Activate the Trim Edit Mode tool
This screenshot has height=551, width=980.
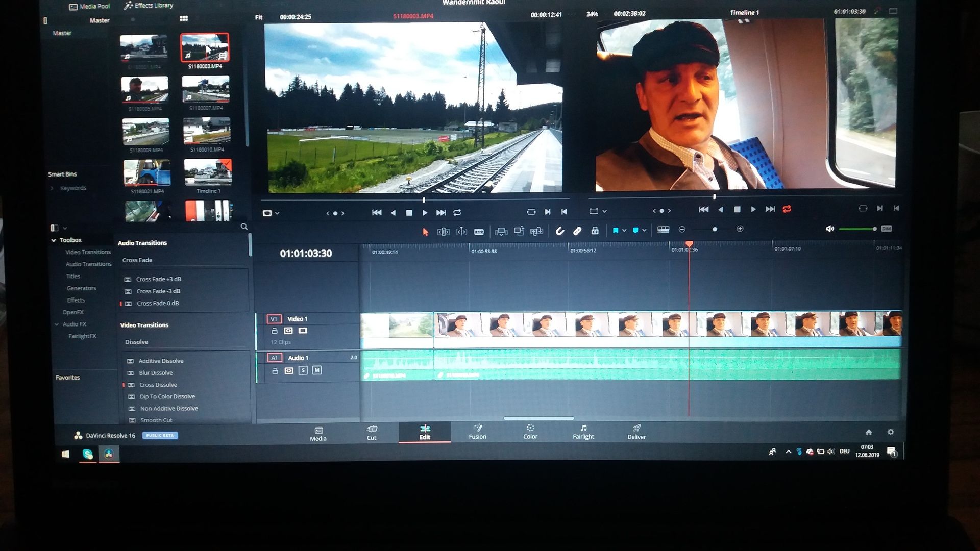click(443, 232)
